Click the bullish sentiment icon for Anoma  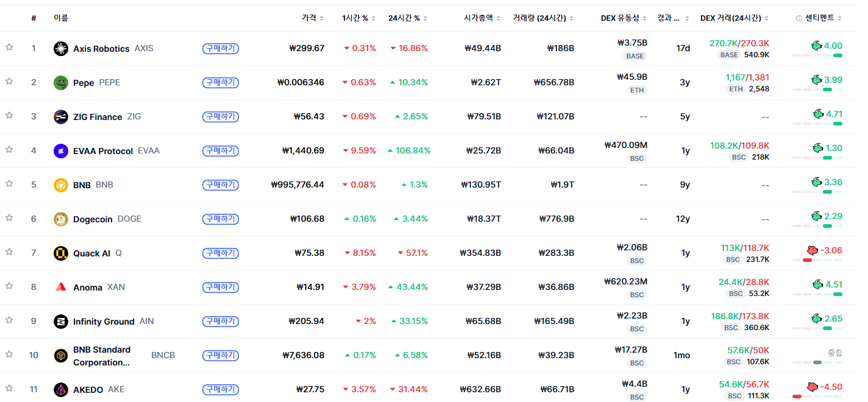(818, 284)
